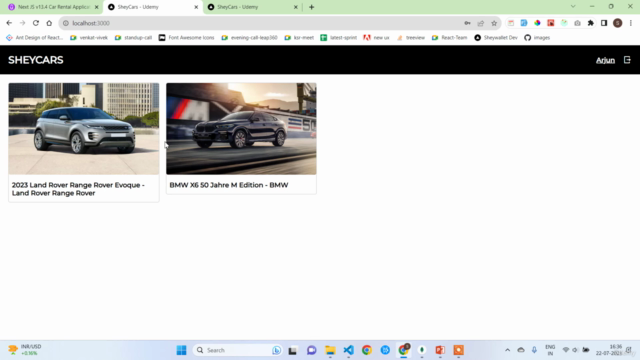Open Task View on taskbar
This screenshot has width=640, height=360.
(x=293, y=350)
